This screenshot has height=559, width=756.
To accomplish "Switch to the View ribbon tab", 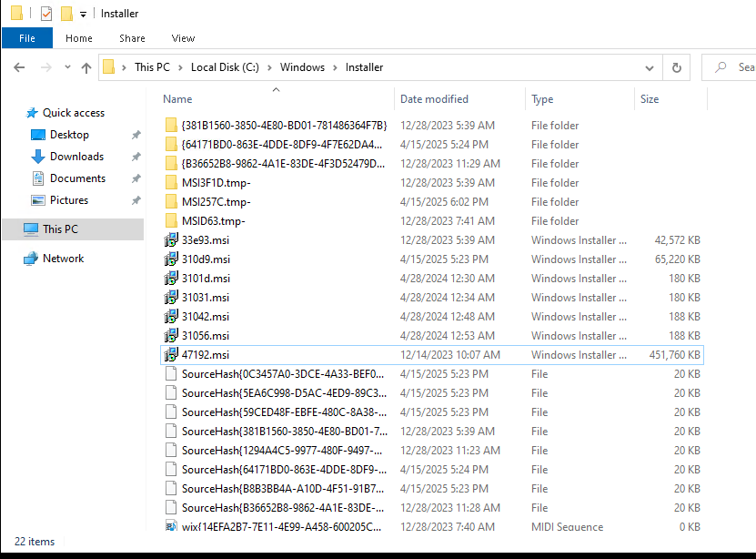I will tap(183, 38).
